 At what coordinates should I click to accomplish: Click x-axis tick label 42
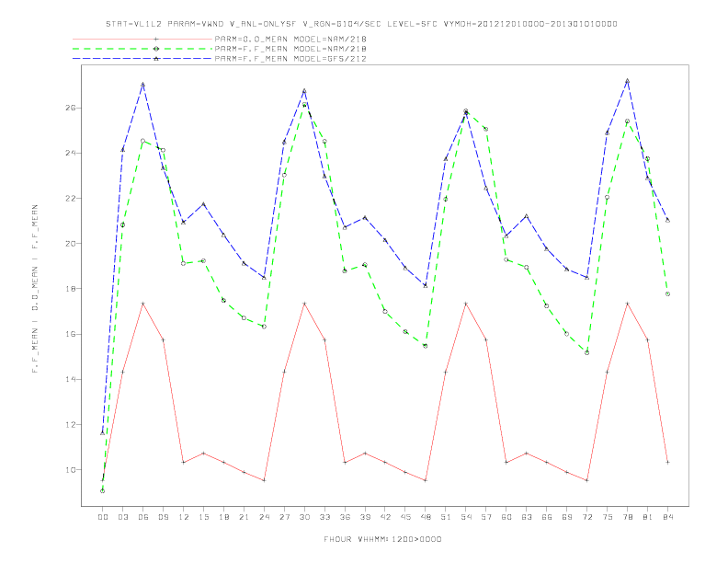point(385,517)
